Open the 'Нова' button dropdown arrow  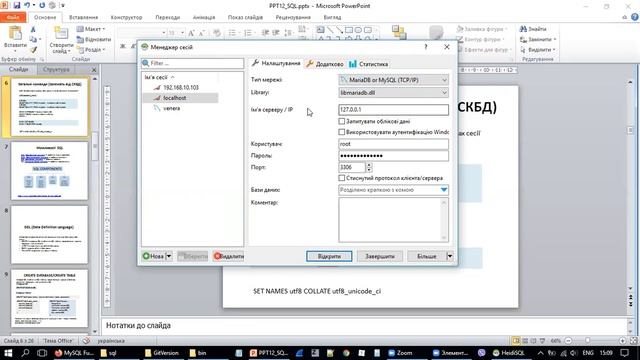click(x=169, y=256)
